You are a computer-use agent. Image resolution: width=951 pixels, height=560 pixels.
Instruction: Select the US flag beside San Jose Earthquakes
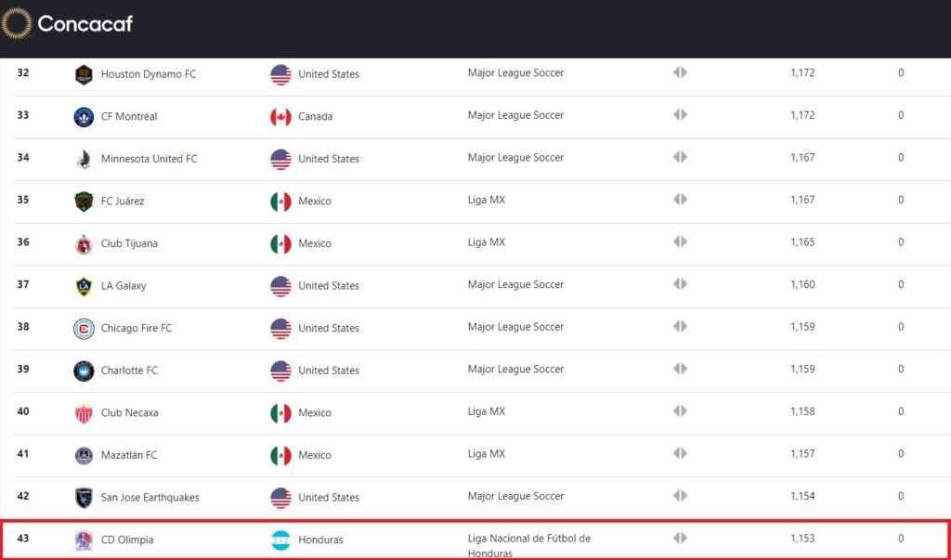(280, 498)
